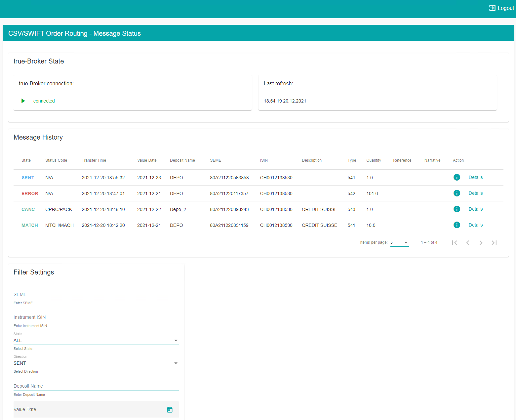Click CREDIT SUISSE in the CANC row

[x=320, y=209]
